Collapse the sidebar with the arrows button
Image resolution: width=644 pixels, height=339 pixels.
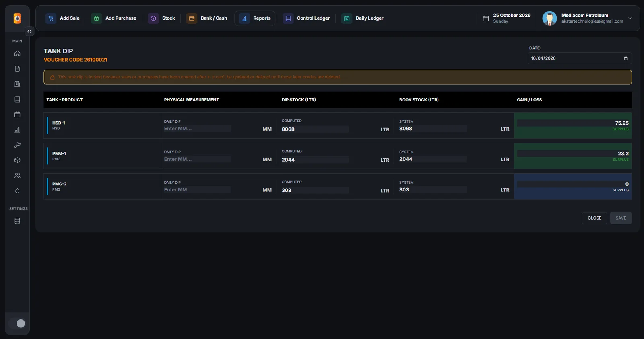point(29,31)
